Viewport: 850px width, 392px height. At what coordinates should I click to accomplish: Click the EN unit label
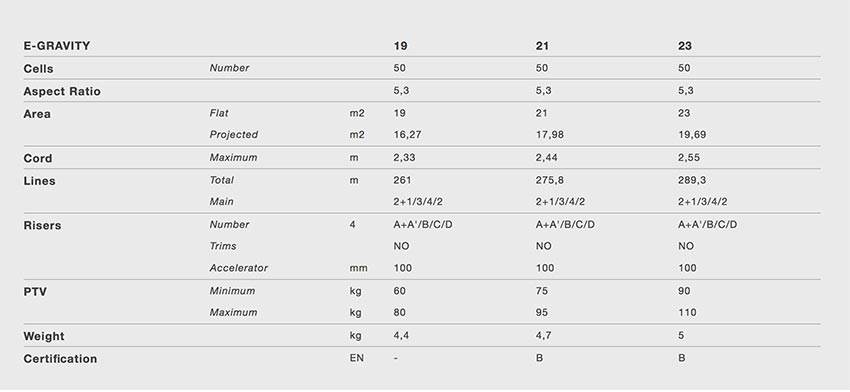357,358
